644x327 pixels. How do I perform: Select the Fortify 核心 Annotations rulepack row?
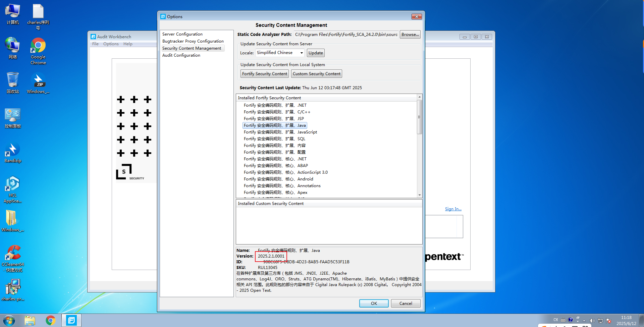[x=282, y=186]
